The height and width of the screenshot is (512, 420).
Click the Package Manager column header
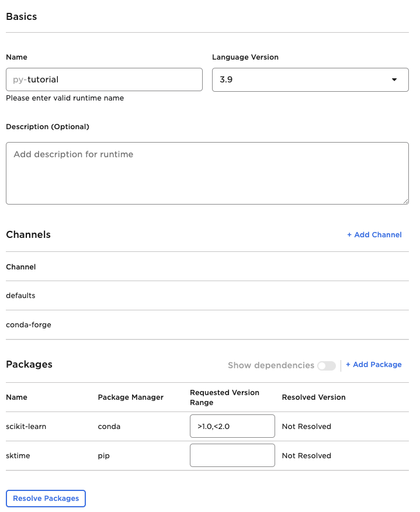point(131,397)
